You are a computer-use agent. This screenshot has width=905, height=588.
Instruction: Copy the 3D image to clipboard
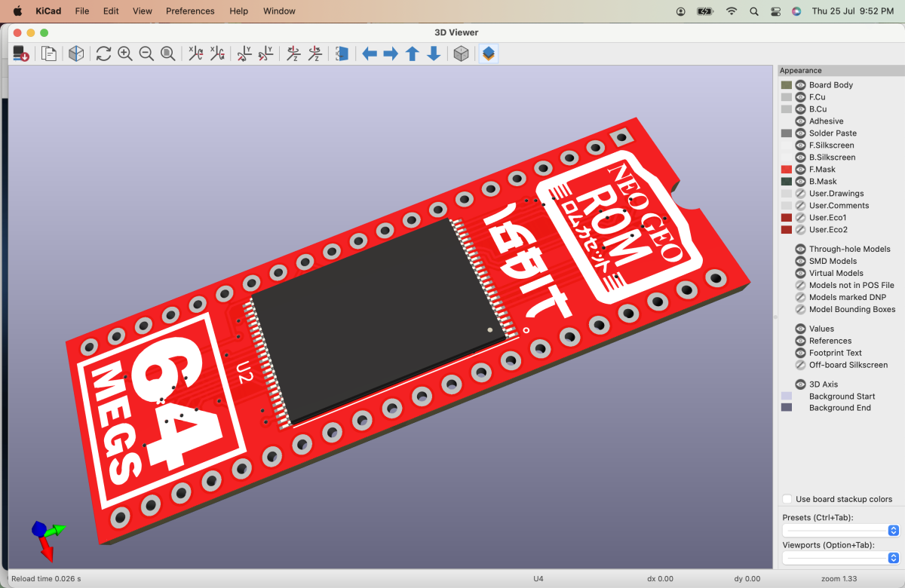point(49,54)
